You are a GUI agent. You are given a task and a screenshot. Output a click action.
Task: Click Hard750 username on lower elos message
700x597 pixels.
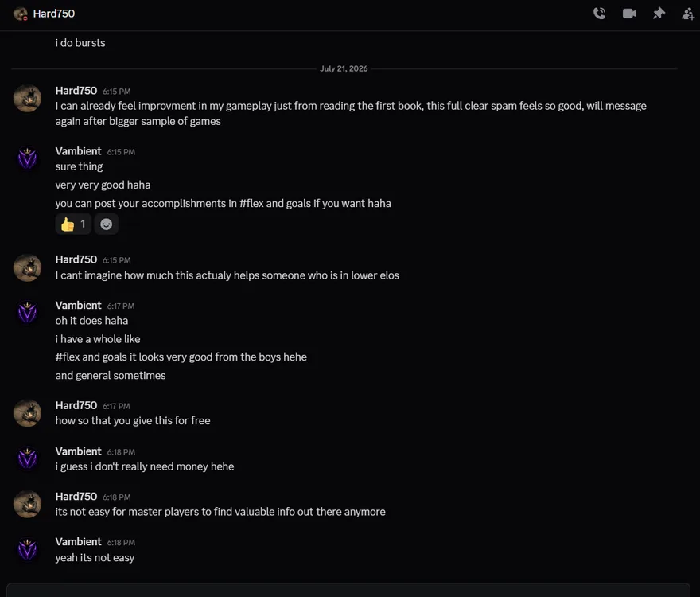click(76, 259)
